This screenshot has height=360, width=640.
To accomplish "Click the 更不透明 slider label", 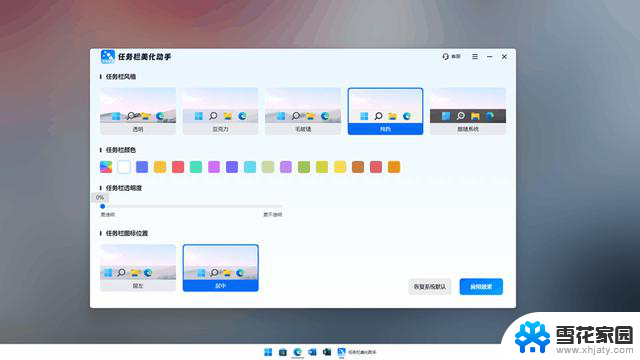I will coord(273,215).
